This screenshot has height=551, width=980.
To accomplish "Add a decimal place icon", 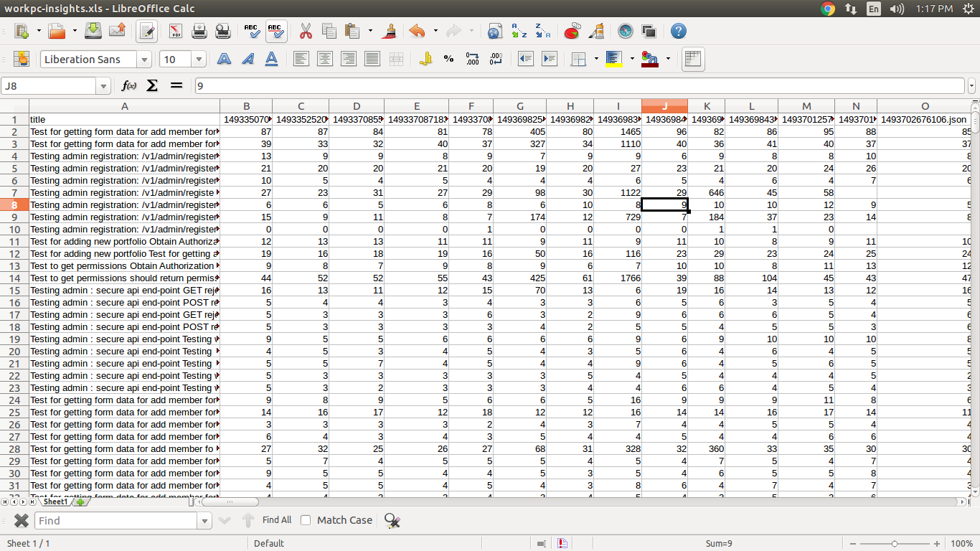I will click(472, 60).
